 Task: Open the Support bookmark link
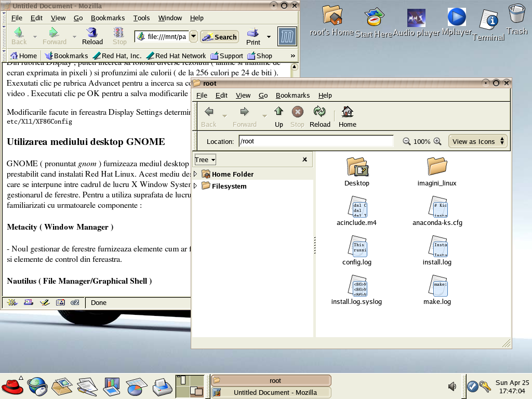point(227,56)
